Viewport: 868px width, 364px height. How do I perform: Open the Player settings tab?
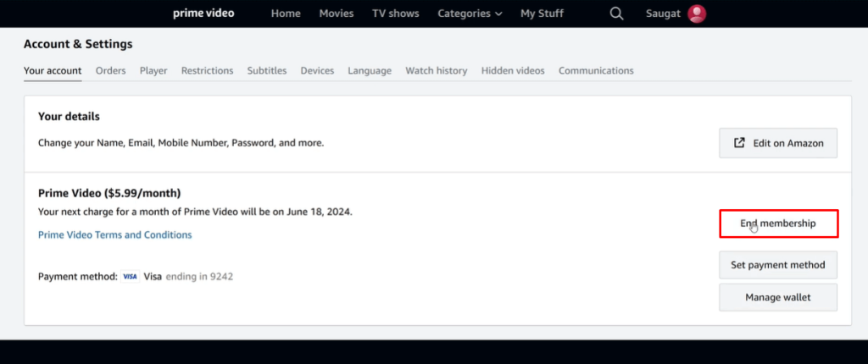[153, 71]
